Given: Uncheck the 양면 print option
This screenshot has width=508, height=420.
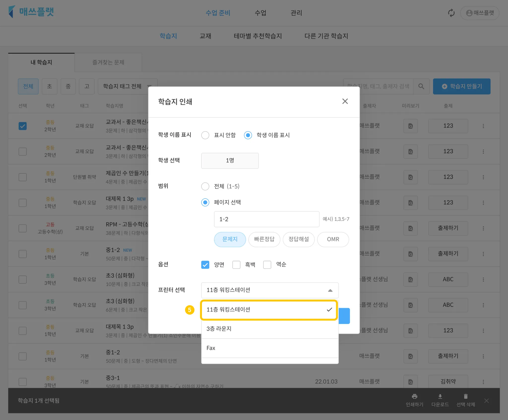Looking at the screenshot, I should pyautogui.click(x=205, y=265).
